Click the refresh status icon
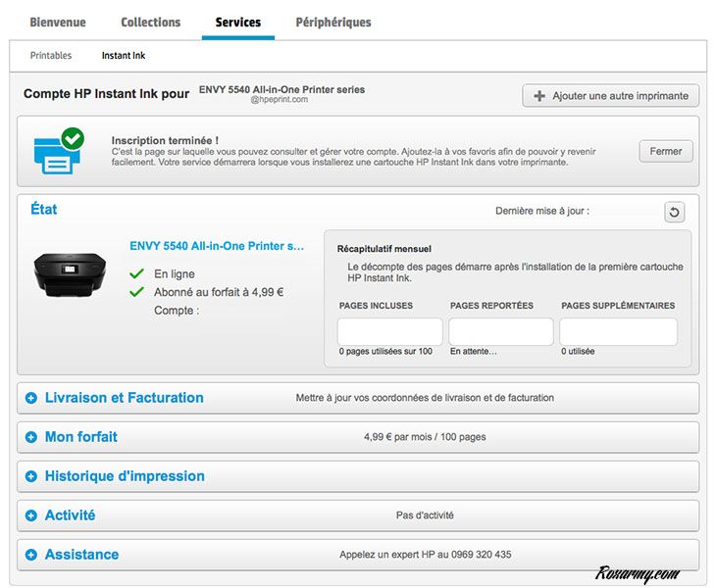The height and width of the screenshot is (588, 715). pos(674,213)
